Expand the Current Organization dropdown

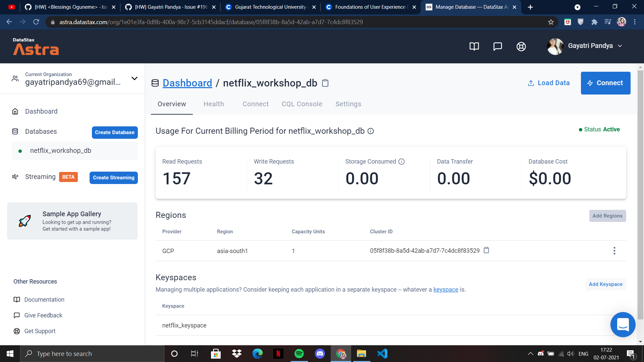point(134,78)
